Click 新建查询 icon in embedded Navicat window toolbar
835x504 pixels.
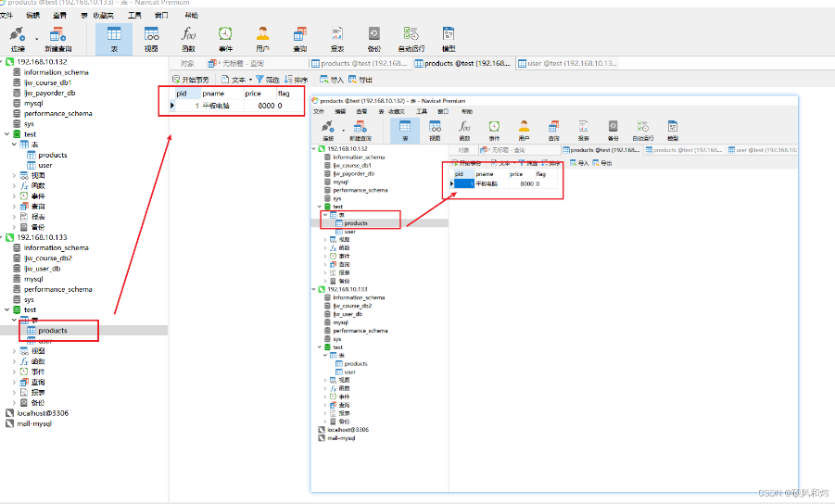coord(360,127)
